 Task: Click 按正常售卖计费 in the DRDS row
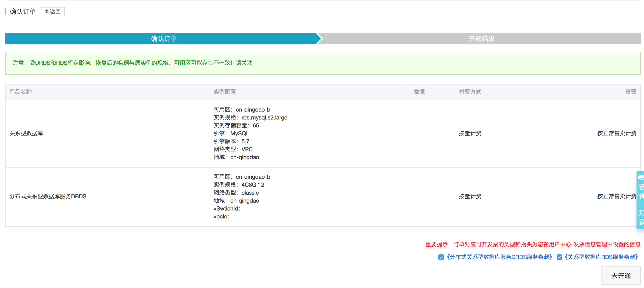click(x=617, y=196)
